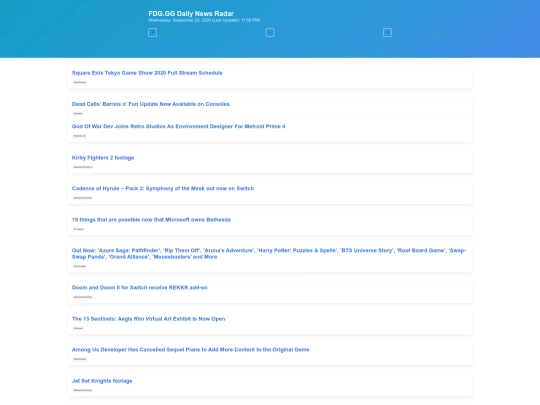
Task: Click the left square icon button in header
Action: 153,33
